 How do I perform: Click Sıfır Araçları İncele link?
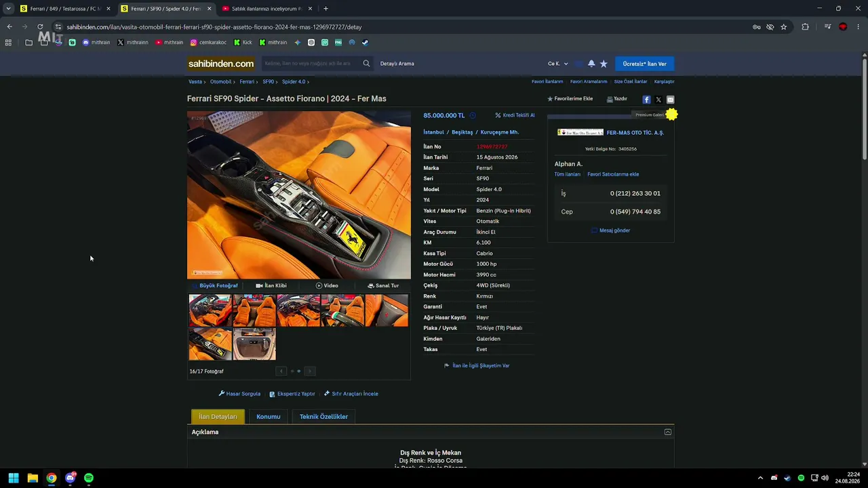coord(351,394)
